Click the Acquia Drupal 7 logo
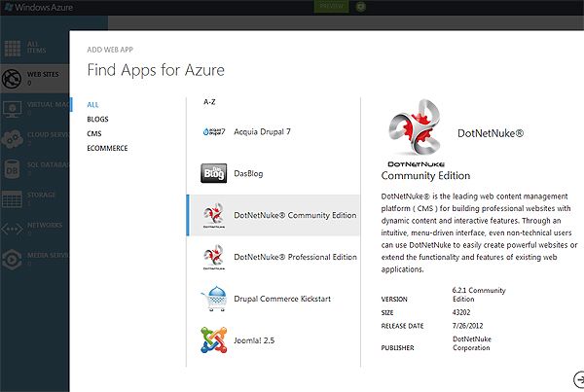Viewport: 584px width, 392px height. pyautogui.click(x=214, y=131)
